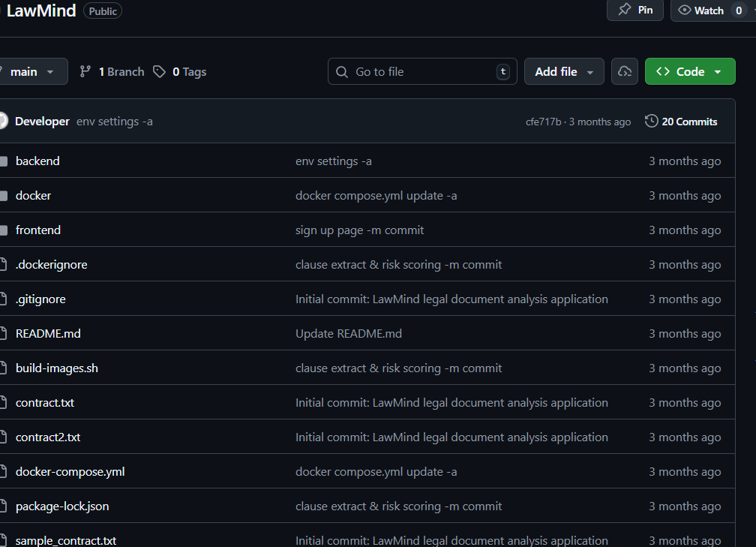Click the eye icon in Watch button

click(x=684, y=11)
